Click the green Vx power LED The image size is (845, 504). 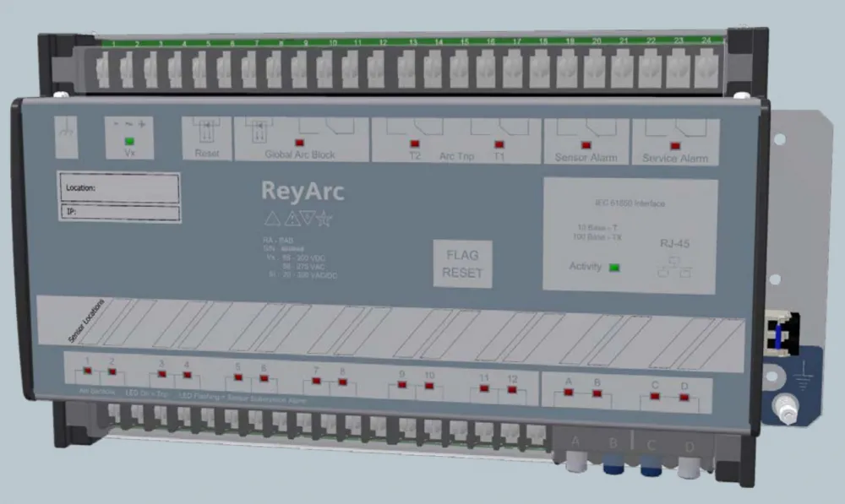pyautogui.click(x=129, y=141)
